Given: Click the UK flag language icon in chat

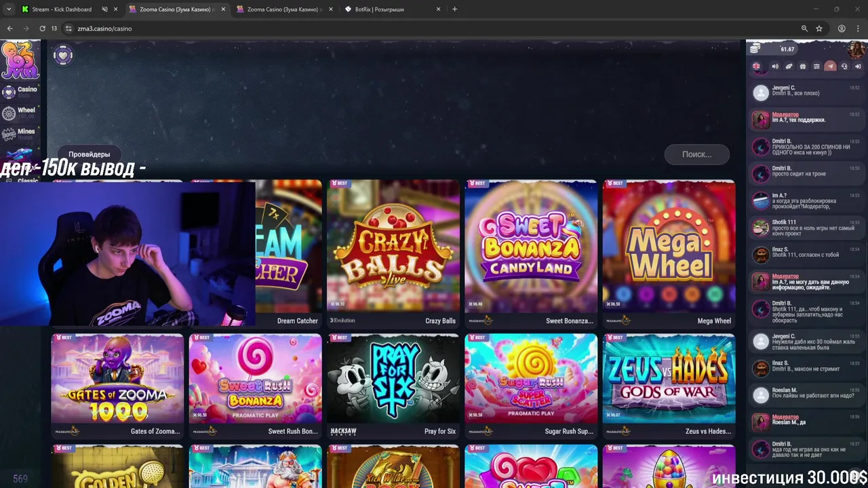Looking at the screenshot, I should click(x=756, y=66).
